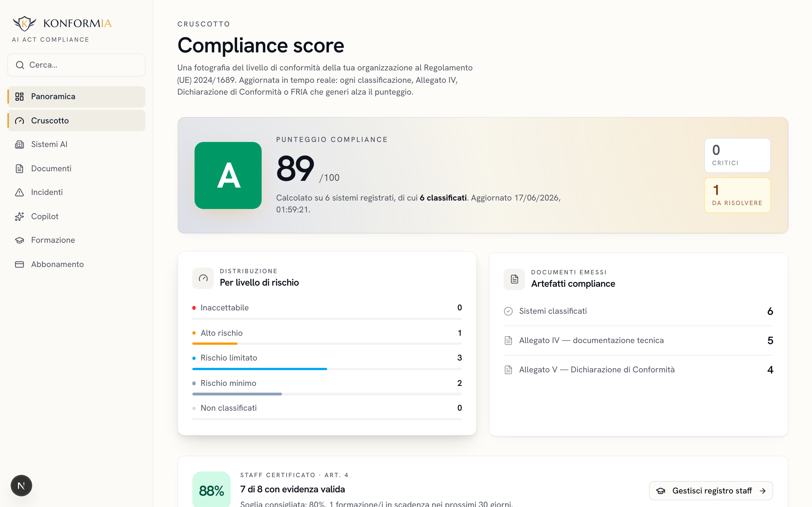The width and height of the screenshot is (812, 507).
Task: Open Sistemi AI via its building icon
Action: point(19,144)
